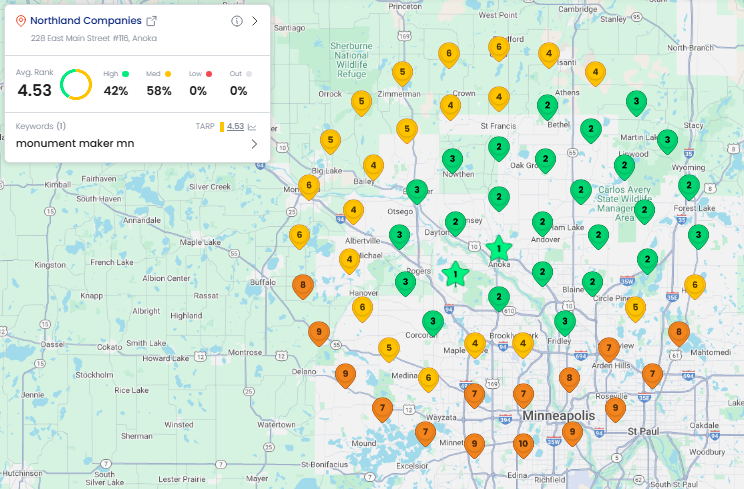The height and width of the screenshot is (489, 744).
Task: Select the green star marker near Rogers
Action: click(x=456, y=273)
